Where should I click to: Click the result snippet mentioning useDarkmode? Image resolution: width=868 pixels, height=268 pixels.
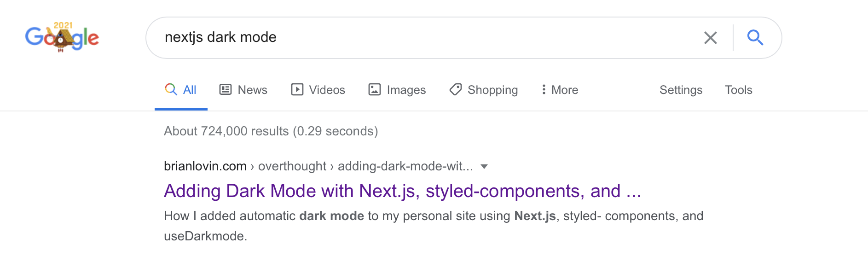tap(433, 226)
